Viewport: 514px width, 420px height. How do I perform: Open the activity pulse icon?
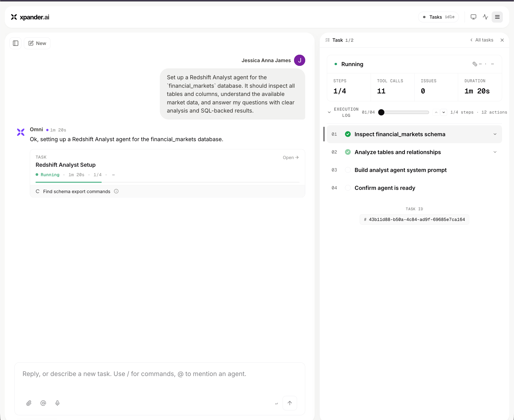click(485, 17)
